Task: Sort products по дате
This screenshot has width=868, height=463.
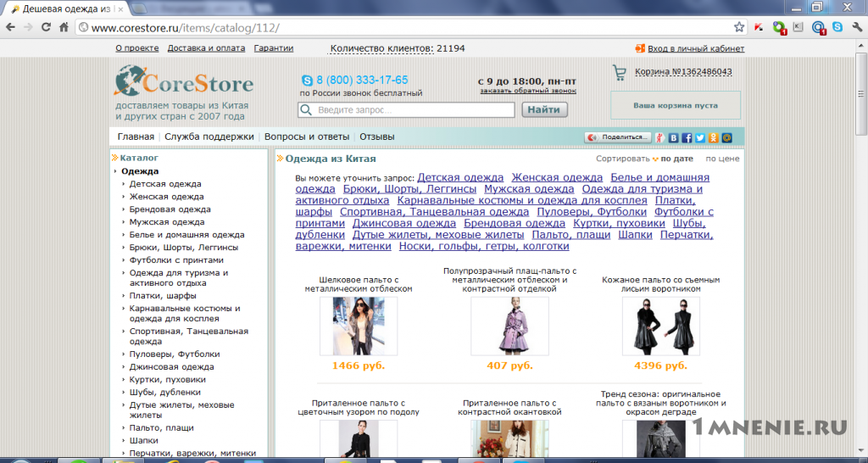Action: click(676, 159)
